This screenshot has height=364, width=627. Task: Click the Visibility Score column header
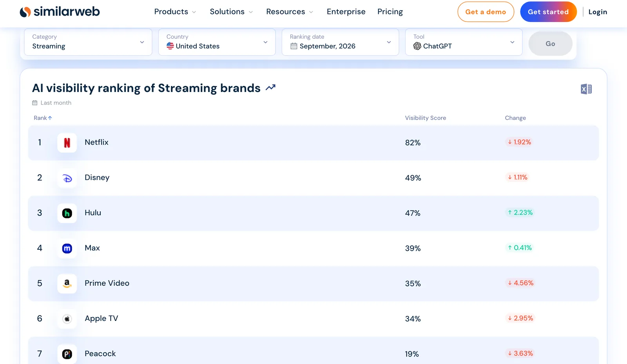coord(426,118)
